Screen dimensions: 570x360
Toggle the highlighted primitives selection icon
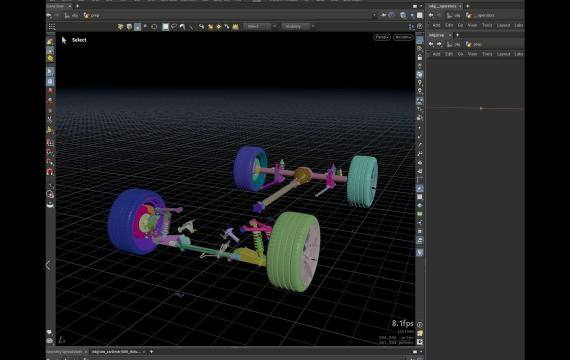coord(137,27)
